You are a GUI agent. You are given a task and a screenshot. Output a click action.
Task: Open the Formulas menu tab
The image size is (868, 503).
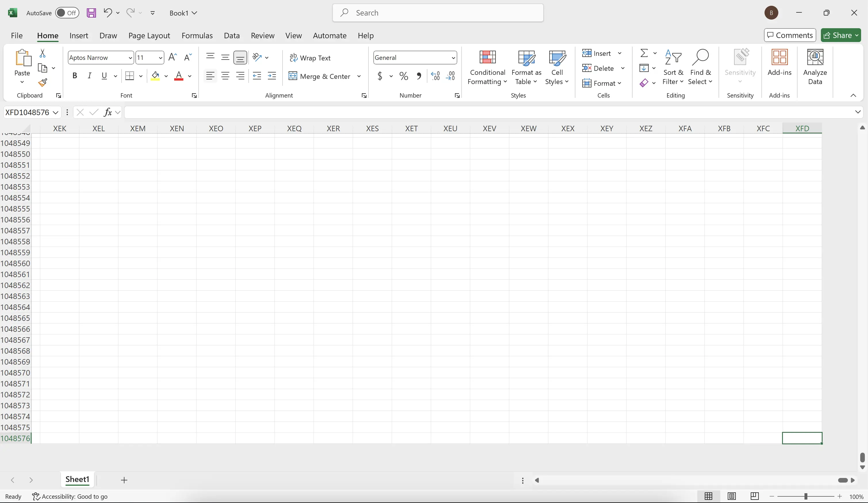click(197, 35)
